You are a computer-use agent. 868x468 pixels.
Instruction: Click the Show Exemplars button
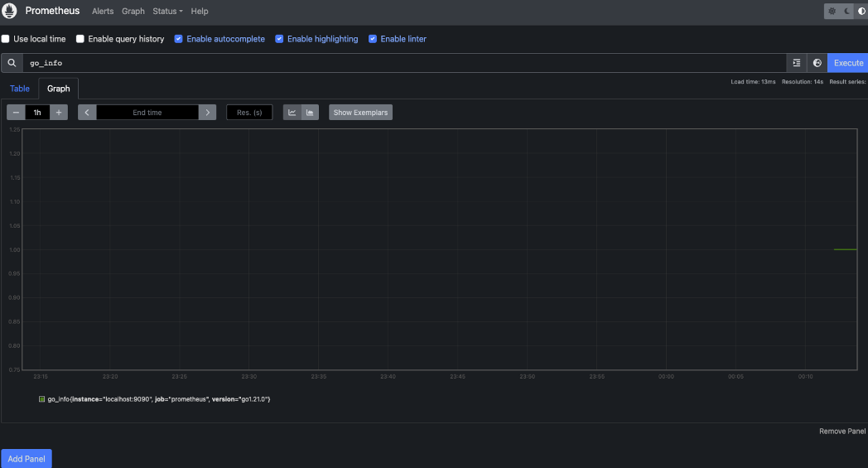360,113
